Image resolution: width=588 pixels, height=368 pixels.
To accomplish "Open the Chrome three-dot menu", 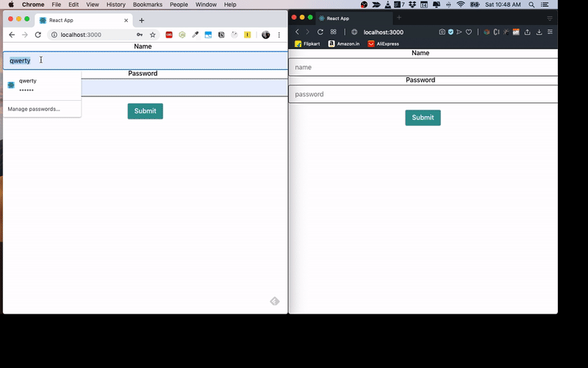I will pyautogui.click(x=279, y=35).
